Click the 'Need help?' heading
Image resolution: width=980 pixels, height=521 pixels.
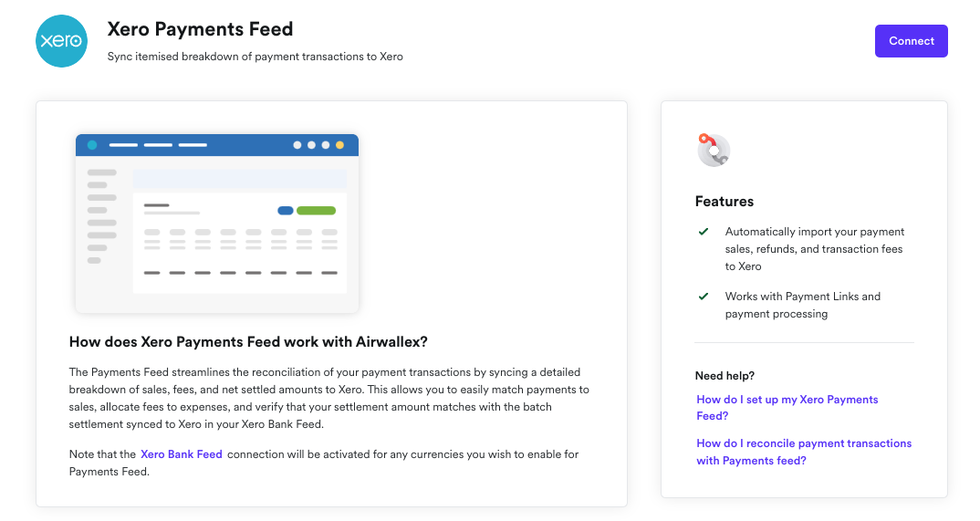coord(725,376)
